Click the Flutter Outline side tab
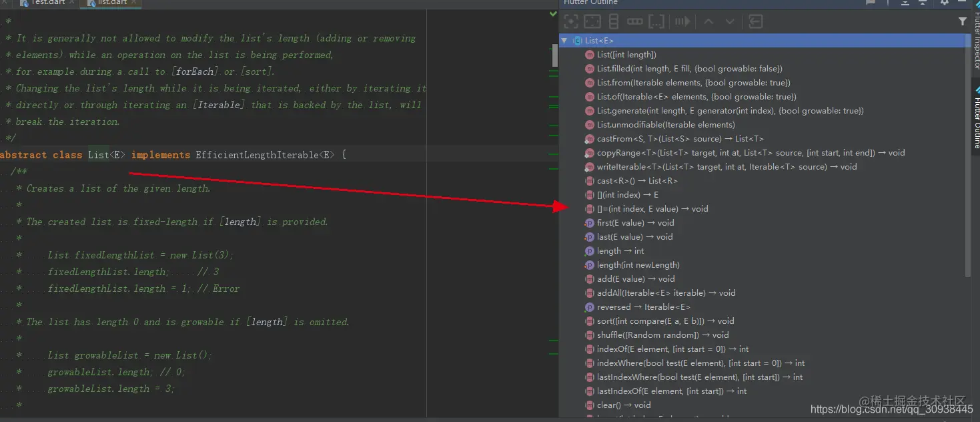The height and width of the screenshot is (422, 980). (x=975, y=115)
